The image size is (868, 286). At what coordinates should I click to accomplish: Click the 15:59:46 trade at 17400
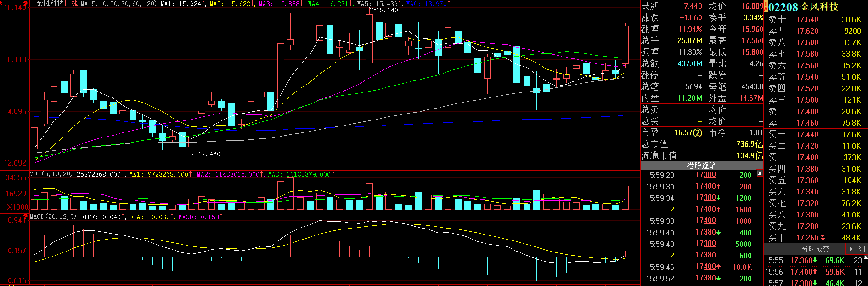point(706,267)
